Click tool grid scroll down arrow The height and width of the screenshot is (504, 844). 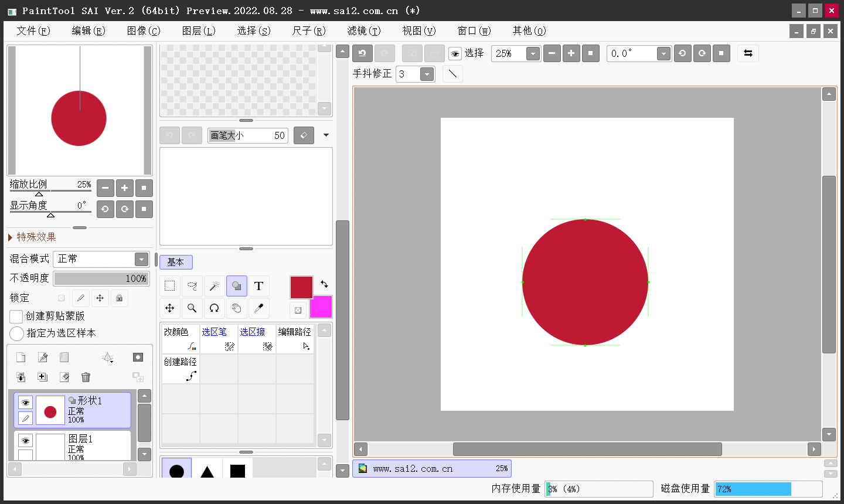pyautogui.click(x=324, y=440)
